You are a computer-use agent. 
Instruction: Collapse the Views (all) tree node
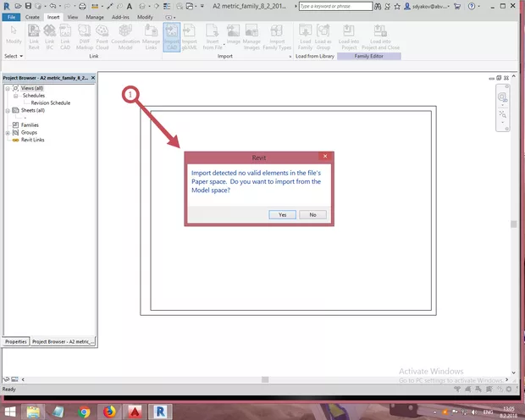coord(8,88)
